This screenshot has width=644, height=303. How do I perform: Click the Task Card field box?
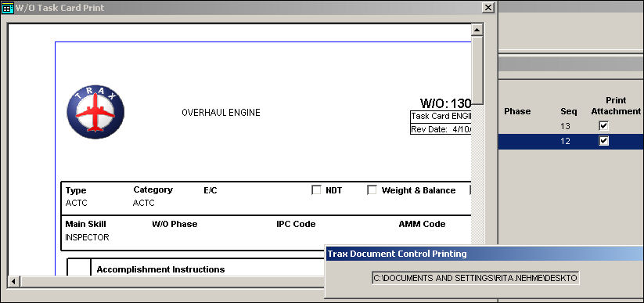441,117
